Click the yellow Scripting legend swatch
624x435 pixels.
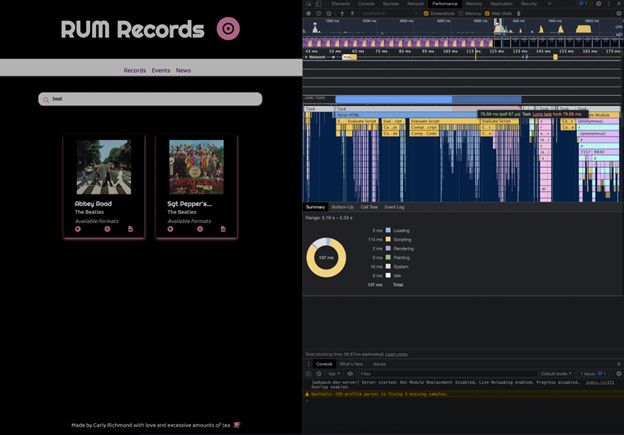388,240
